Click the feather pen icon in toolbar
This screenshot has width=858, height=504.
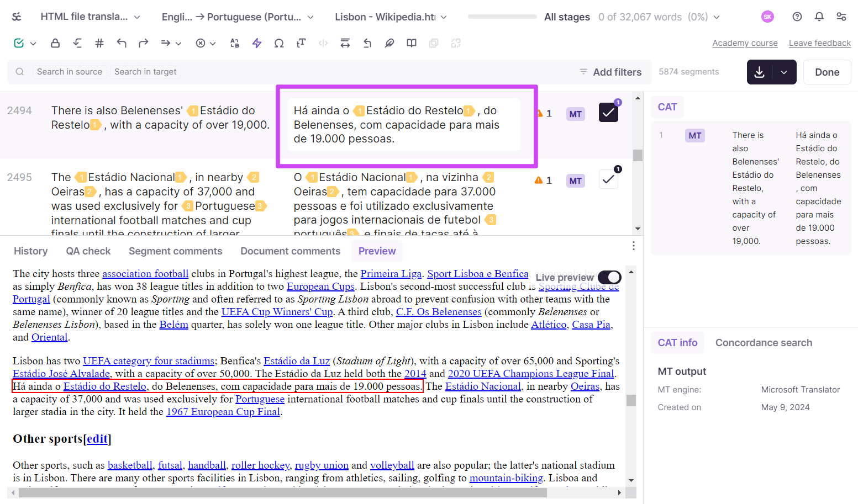tap(389, 43)
